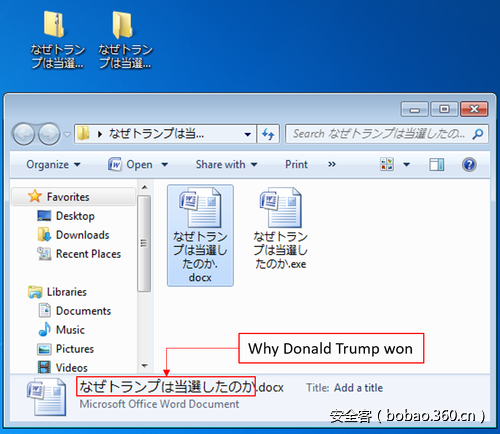Select the .docx Word file icon

click(x=200, y=207)
